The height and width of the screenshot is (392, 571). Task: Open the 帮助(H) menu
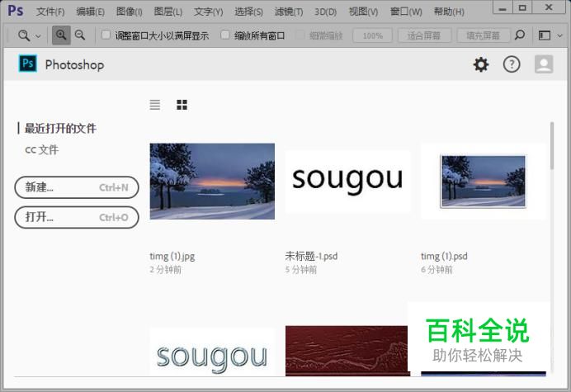[x=449, y=12]
